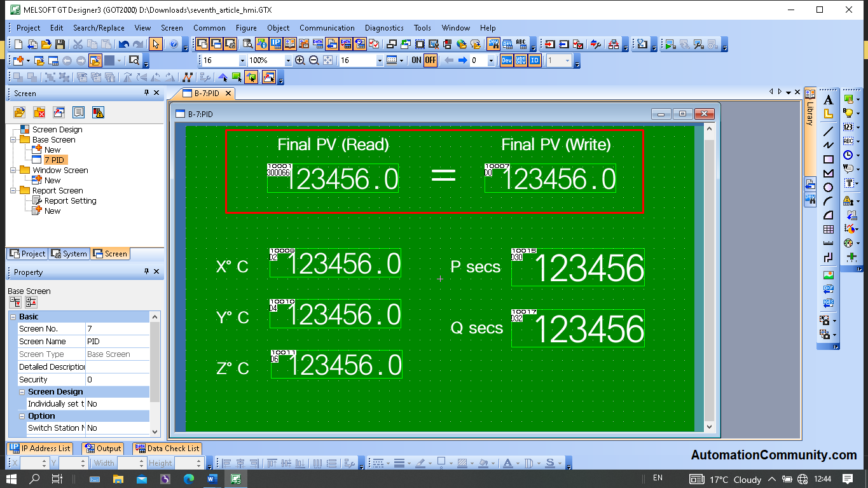Open the Communication menu
Viewport: 868px width, 488px height.
(x=327, y=28)
